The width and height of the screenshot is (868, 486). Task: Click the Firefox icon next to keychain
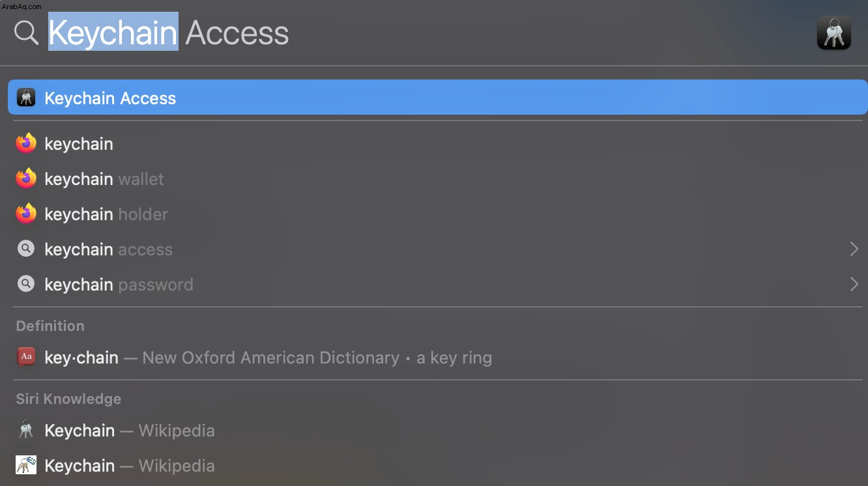point(26,143)
